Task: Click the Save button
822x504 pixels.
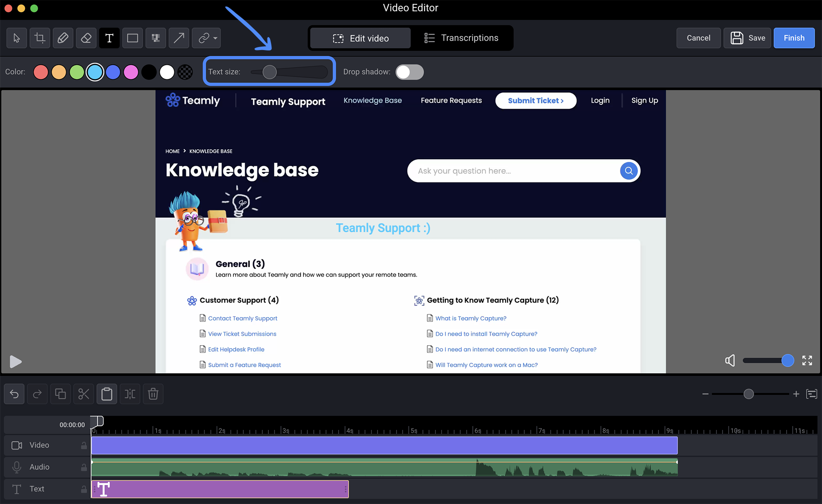Action: 747,38
